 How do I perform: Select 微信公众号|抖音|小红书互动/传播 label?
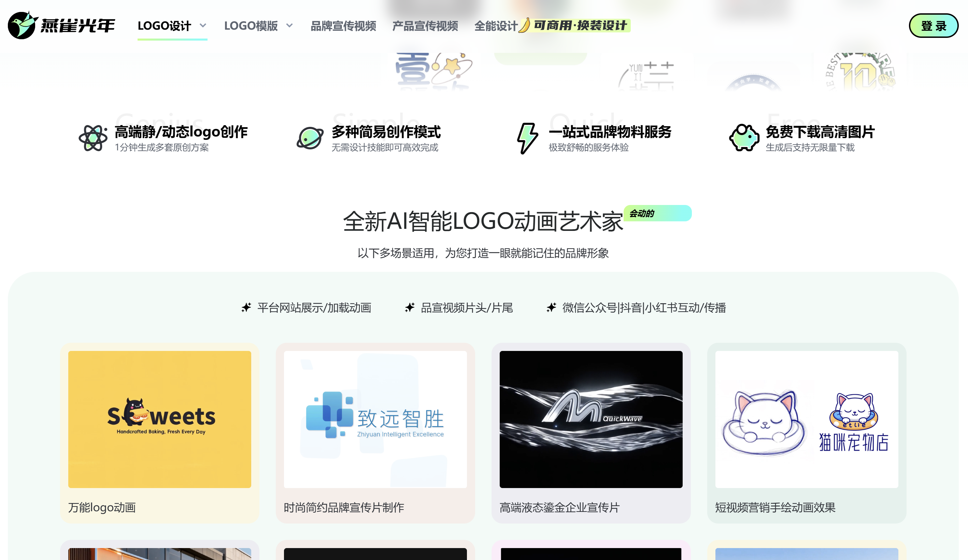[644, 308]
